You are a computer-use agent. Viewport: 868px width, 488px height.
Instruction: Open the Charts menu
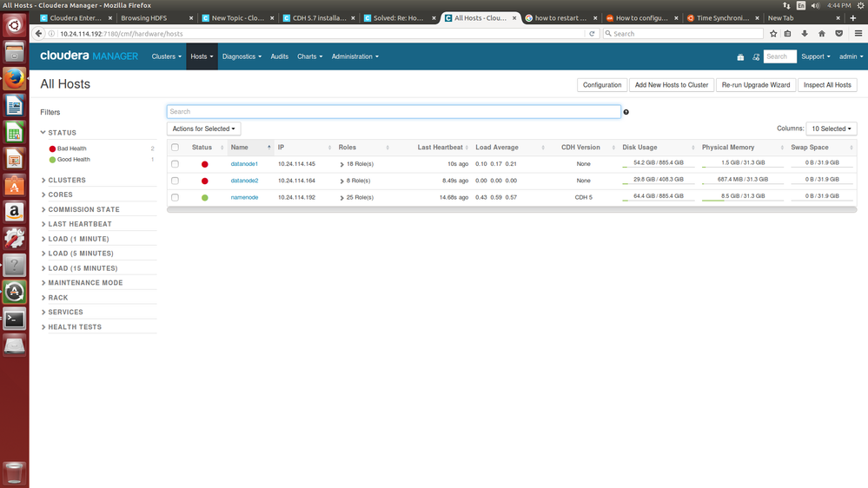click(x=309, y=56)
